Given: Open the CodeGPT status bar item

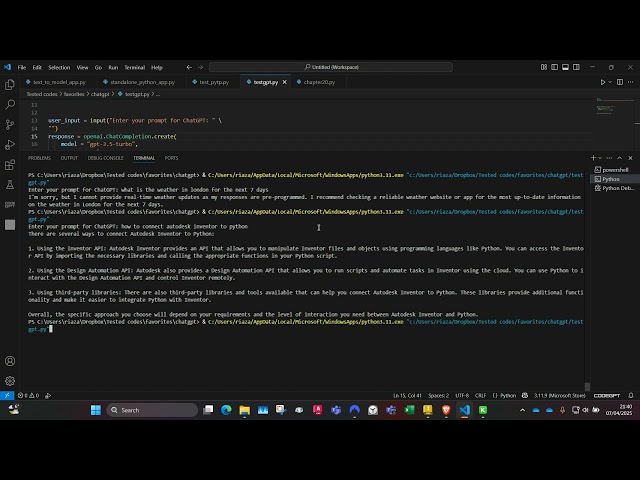Looking at the screenshot, I should [x=607, y=396].
